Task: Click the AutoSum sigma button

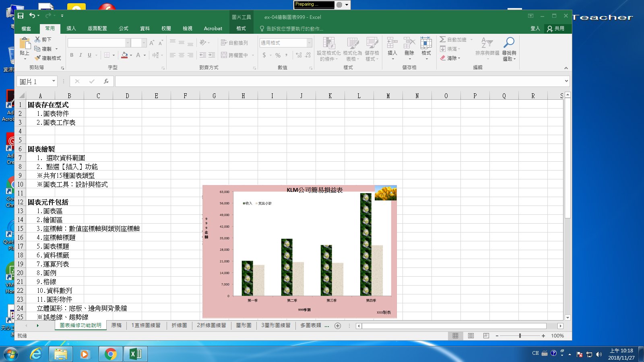Action: 453,39
